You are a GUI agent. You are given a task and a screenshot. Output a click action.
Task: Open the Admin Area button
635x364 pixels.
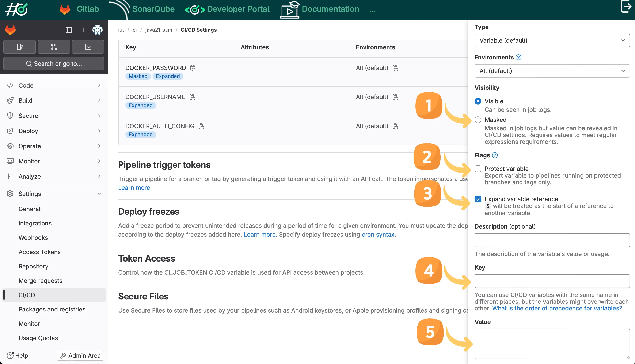point(80,355)
